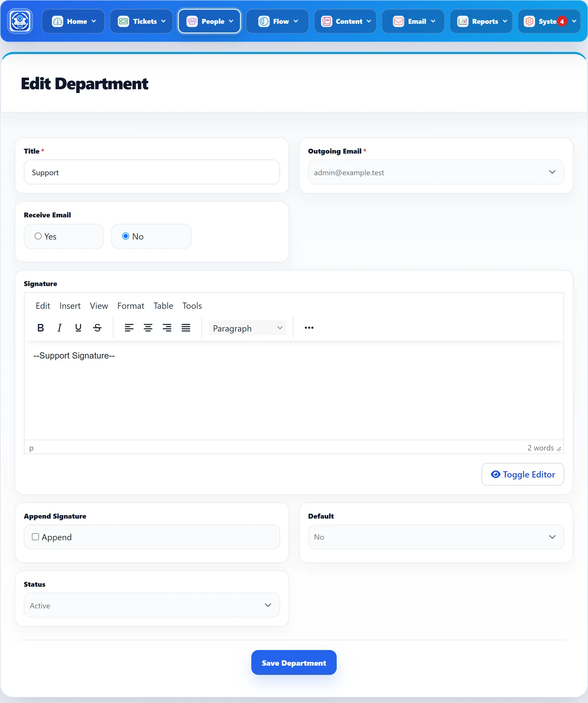Apply strikethrough in signature editor

97,328
